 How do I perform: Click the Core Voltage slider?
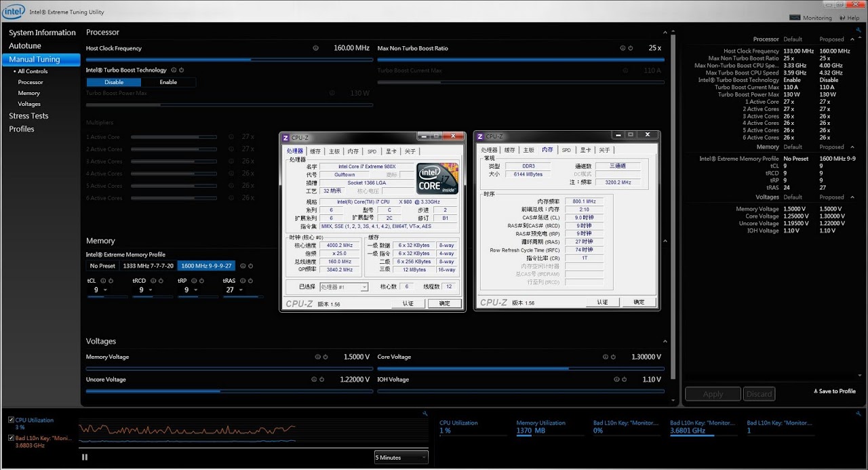[x=521, y=368]
